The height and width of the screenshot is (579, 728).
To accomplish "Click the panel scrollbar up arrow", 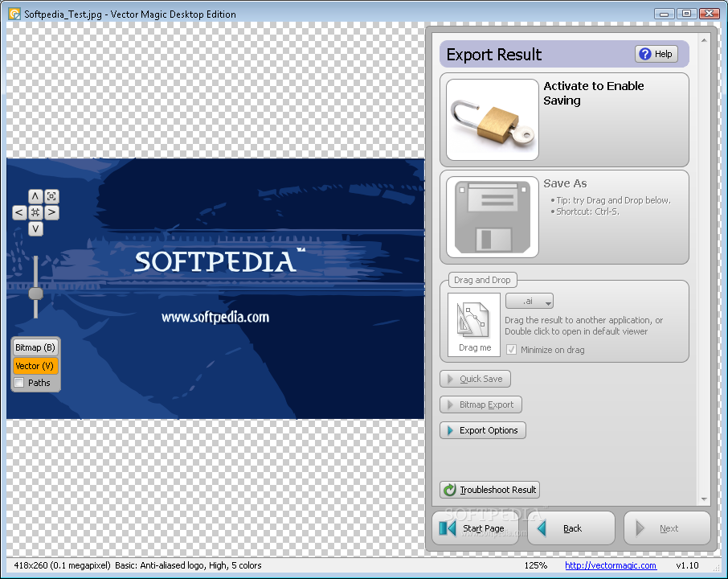I will click(704, 40).
